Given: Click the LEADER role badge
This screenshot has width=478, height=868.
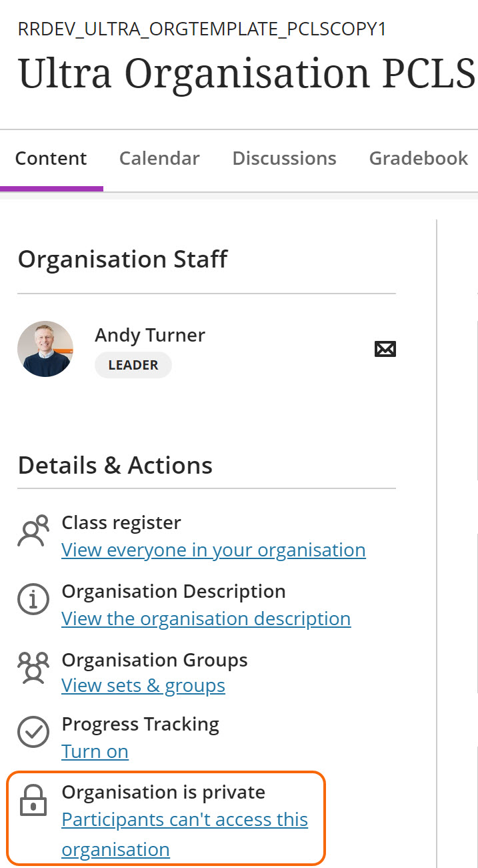Looking at the screenshot, I should coord(133,365).
